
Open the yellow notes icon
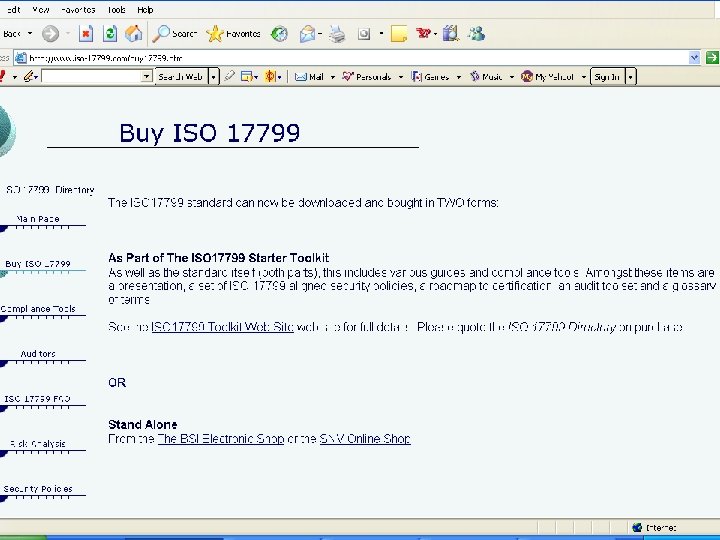(399, 34)
